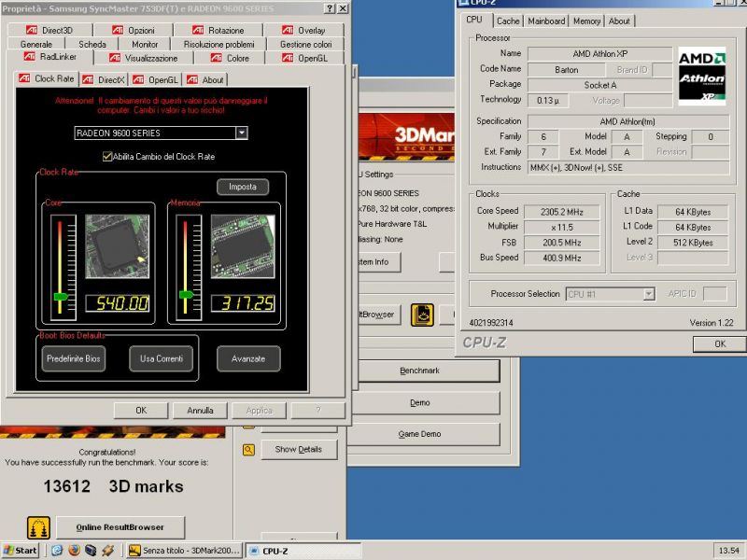Image resolution: width=747 pixels, height=560 pixels.
Task: Switch to the Opzioni tab
Action: (x=134, y=30)
